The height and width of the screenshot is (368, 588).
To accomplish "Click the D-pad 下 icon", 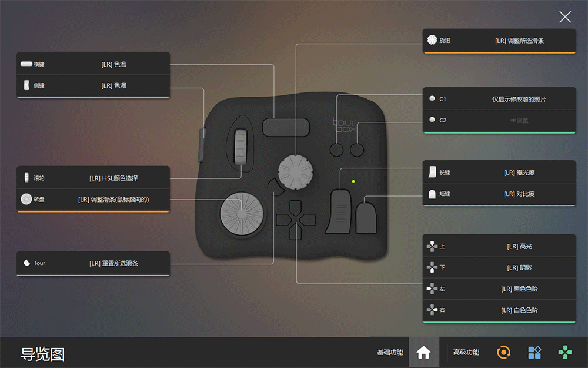I will point(432,267).
